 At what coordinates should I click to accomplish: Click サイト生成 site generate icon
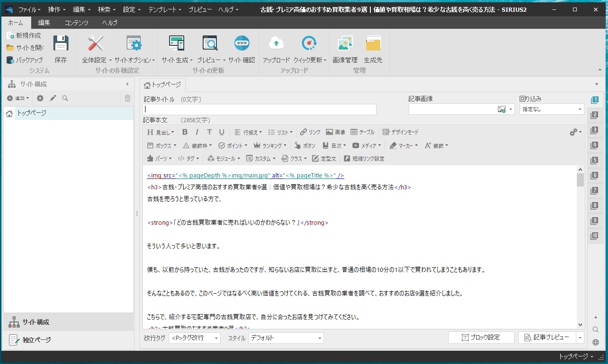point(177,43)
